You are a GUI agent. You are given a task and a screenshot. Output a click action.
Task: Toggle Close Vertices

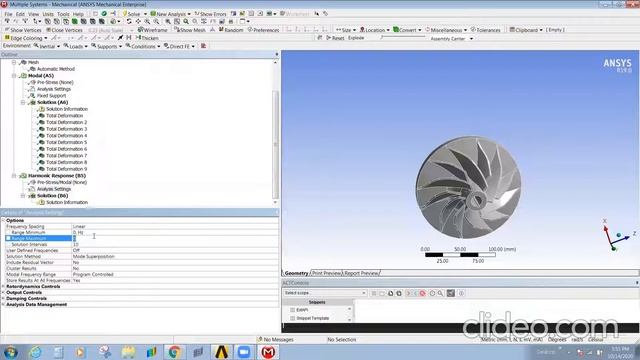[64, 30]
